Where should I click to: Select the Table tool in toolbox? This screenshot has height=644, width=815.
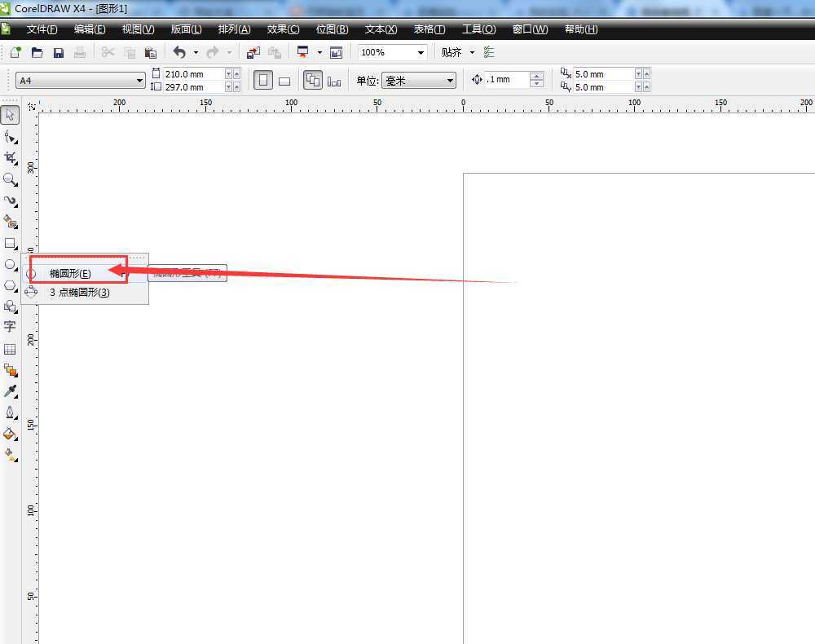click(x=10, y=349)
